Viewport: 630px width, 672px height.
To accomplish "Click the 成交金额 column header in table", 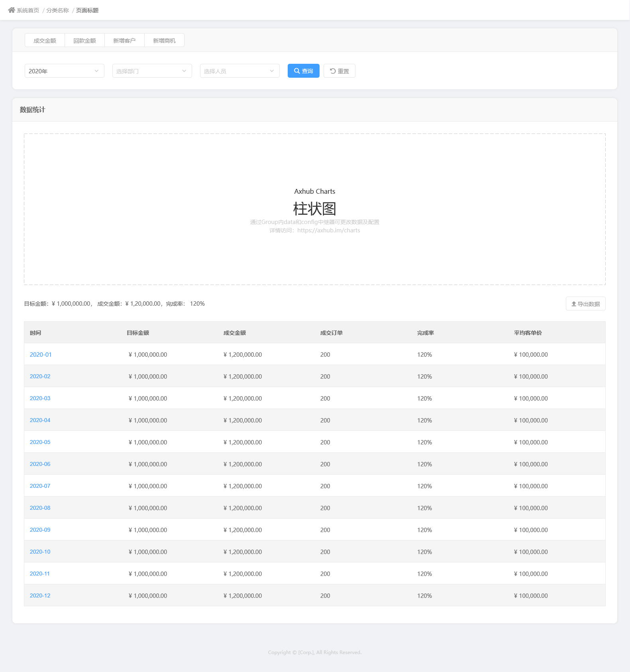I will pyautogui.click(x=235, y=333).
